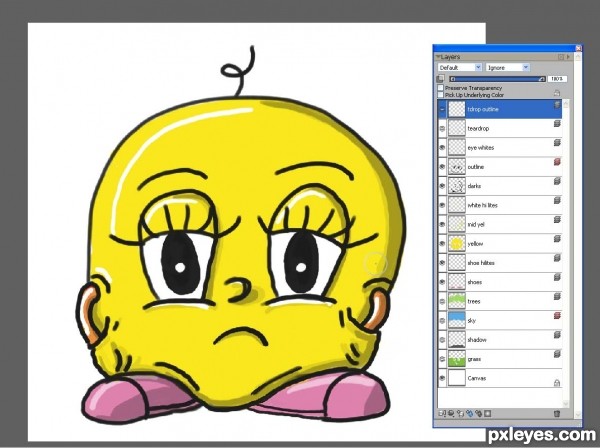Screen dimensions: 600x448
Task: Click the dynamic plugins button in Layers panel
Action: pos(451,414)
